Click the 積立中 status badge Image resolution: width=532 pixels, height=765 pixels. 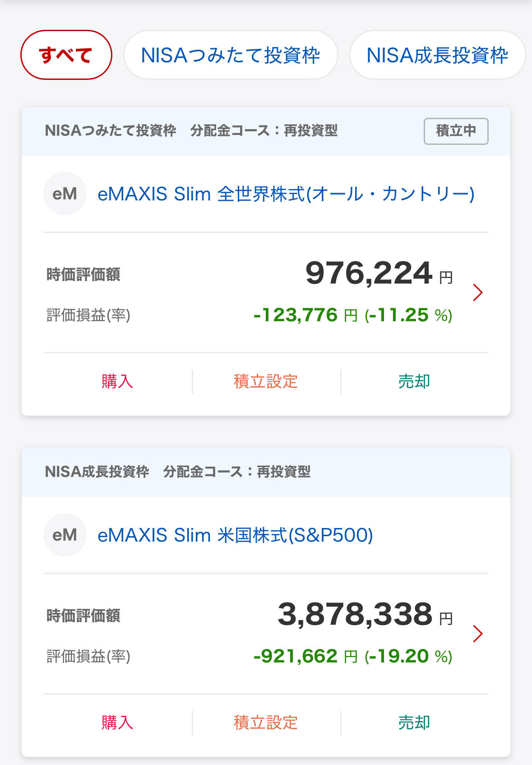point(456,131)
